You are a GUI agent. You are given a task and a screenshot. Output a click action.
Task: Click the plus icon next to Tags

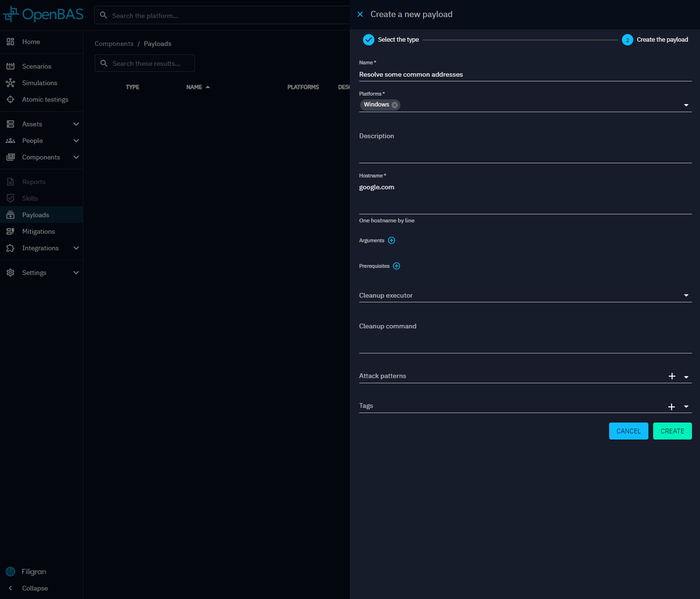click(x=671, y=407)
